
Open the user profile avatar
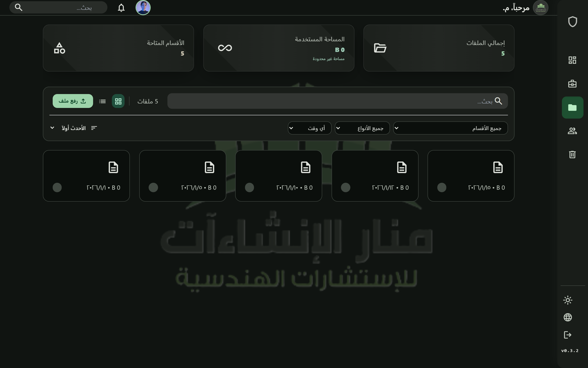143,8
